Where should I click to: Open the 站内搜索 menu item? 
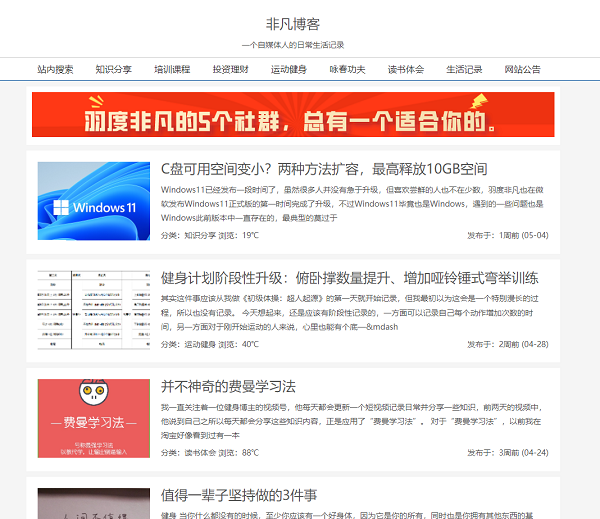click(x=55, y=69)
